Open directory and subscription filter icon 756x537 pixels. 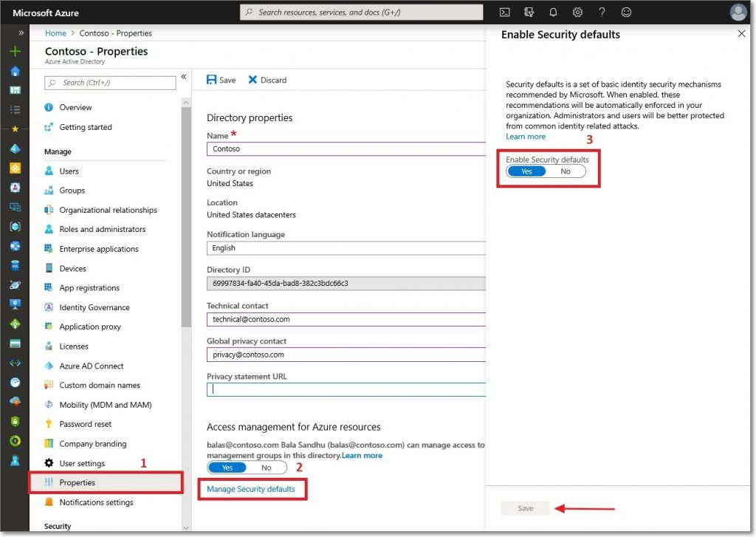point(529,13)
